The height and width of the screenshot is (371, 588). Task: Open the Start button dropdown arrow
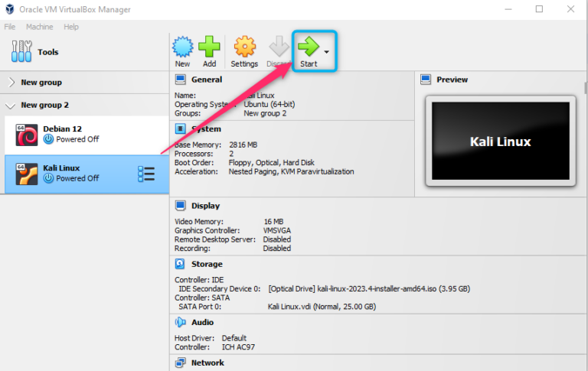click(327, 52)
